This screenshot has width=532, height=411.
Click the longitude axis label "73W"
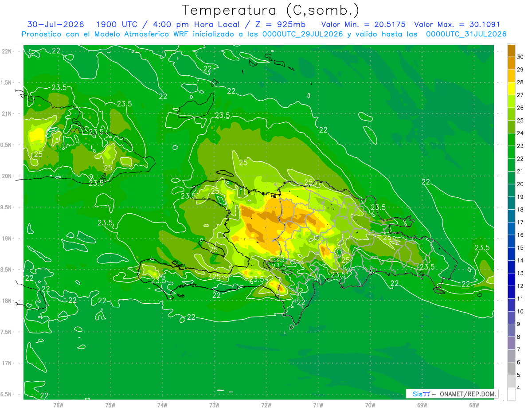pos(214,405)
